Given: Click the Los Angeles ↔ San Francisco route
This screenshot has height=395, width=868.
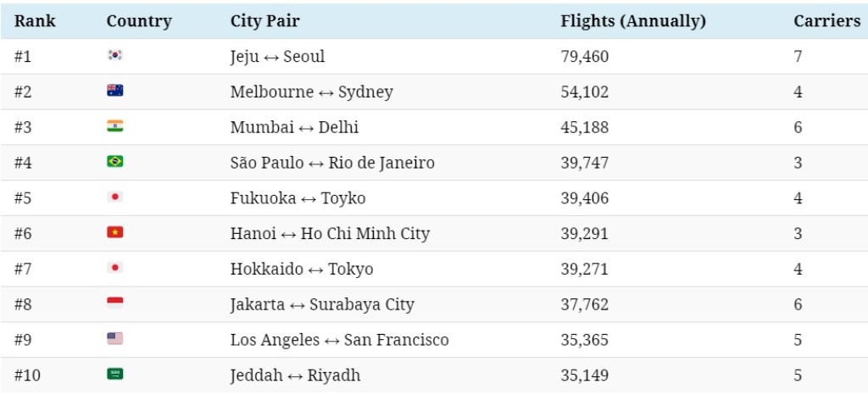Looking at the screenshot, I should tap(339, 340).
